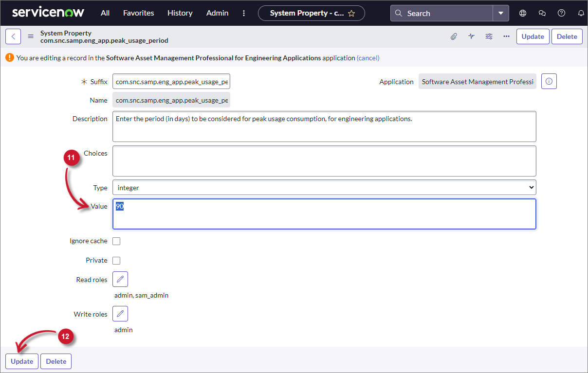
Task: Open the History menu
Action: coord(180,13)
